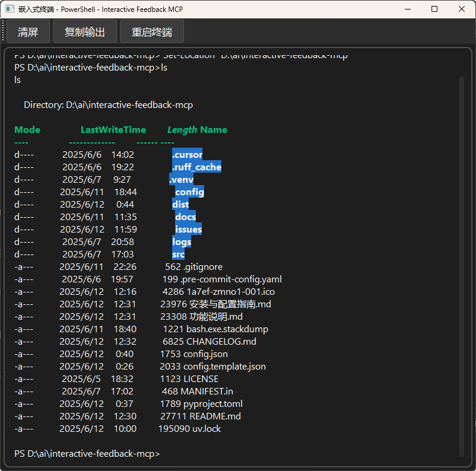Click the .venv directory entry
The width and height of the screenshot is (476, 471).
tap(181, 179)
